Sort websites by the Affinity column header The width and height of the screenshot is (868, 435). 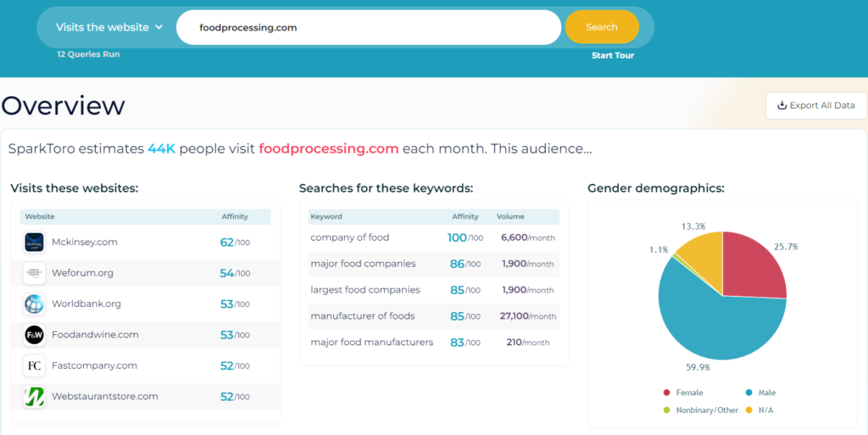coord(235,216)
